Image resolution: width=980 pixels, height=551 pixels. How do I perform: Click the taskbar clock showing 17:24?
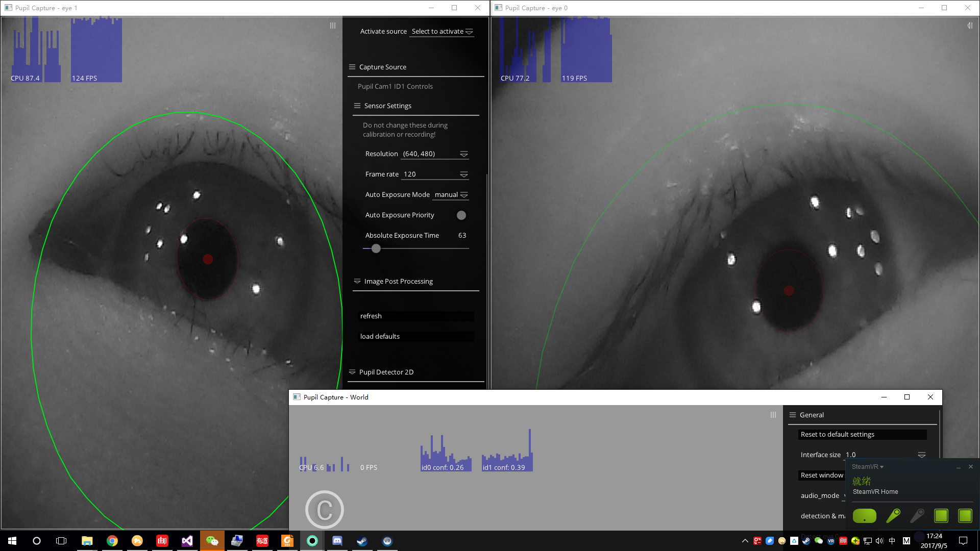[x=934, y=541]
